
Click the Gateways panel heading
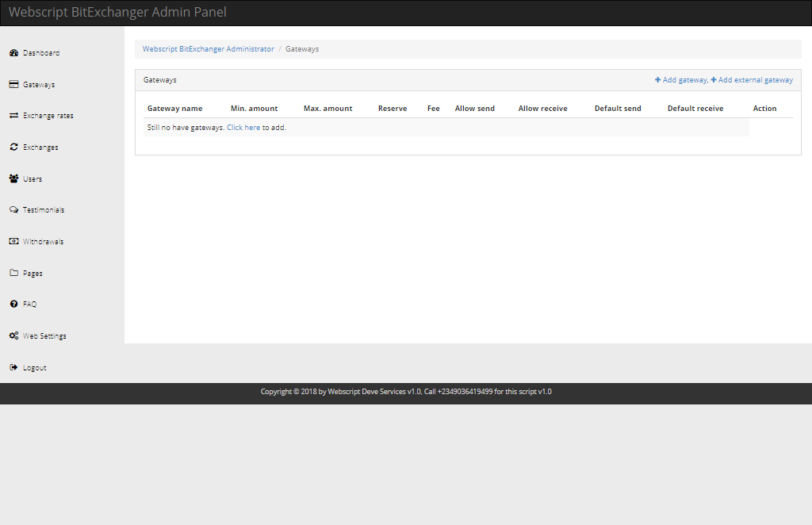160,80
